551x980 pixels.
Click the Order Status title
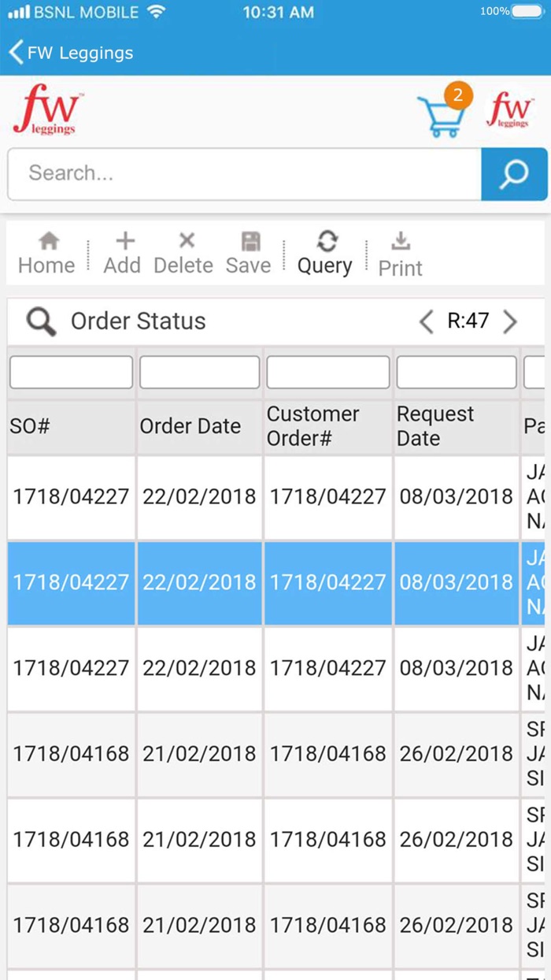click(x=138, y=321)
